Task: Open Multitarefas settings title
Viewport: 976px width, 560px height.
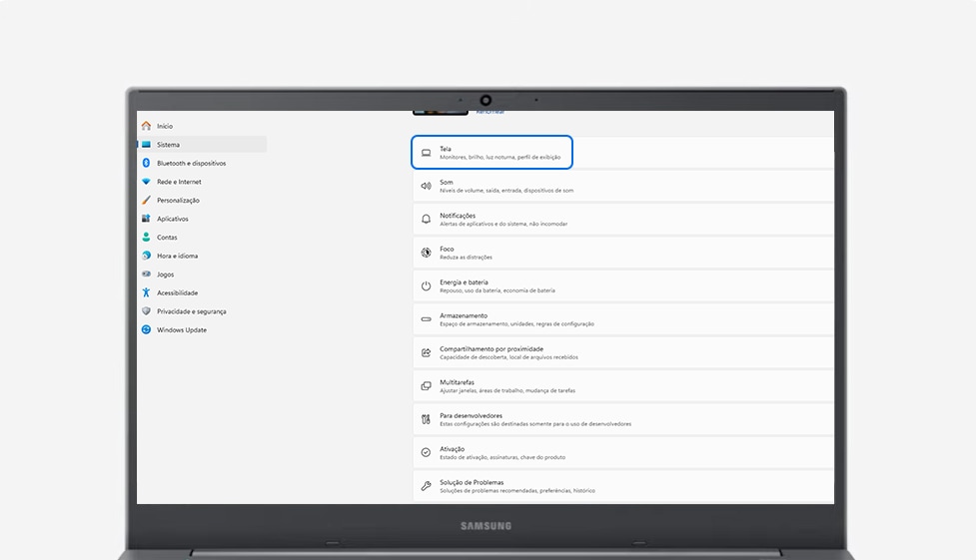Action: click(x=457, y=382)
